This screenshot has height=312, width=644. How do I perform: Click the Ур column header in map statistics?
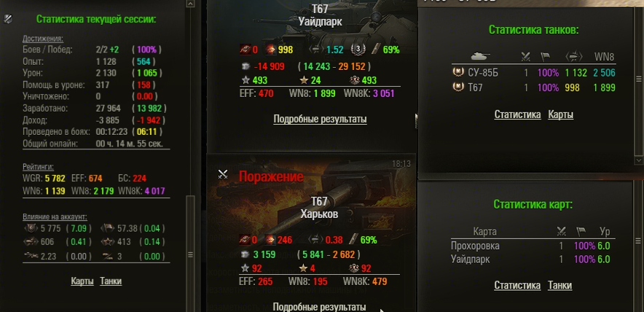click(605, 231)
